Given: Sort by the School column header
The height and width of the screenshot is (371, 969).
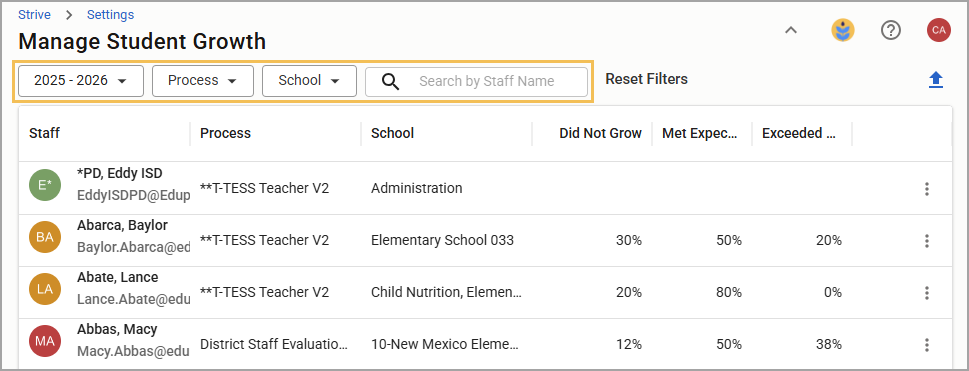Looking at the screenshot, I should coord(392,133).
